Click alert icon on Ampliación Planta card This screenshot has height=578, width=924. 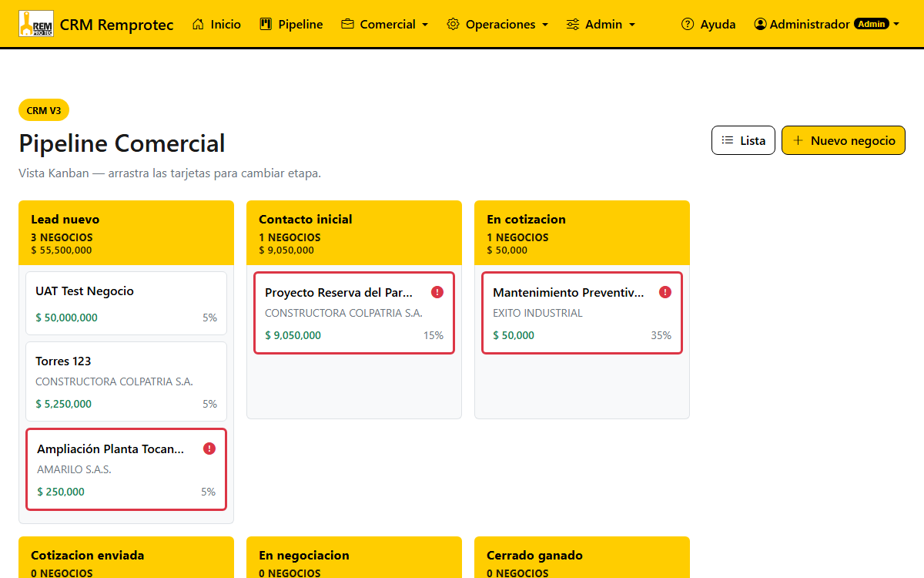(209, 449)
